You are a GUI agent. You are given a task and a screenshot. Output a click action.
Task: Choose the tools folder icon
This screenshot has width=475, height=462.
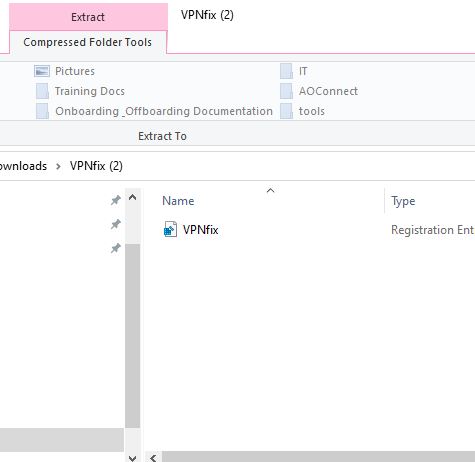(x=286, y=111)
